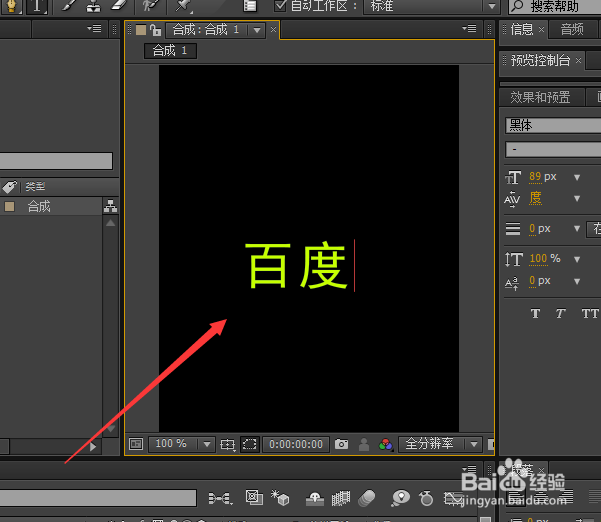Viewport: 601px width, 522px height.
Task: Toggle hide shy layers icon
Action: [315, 499]
